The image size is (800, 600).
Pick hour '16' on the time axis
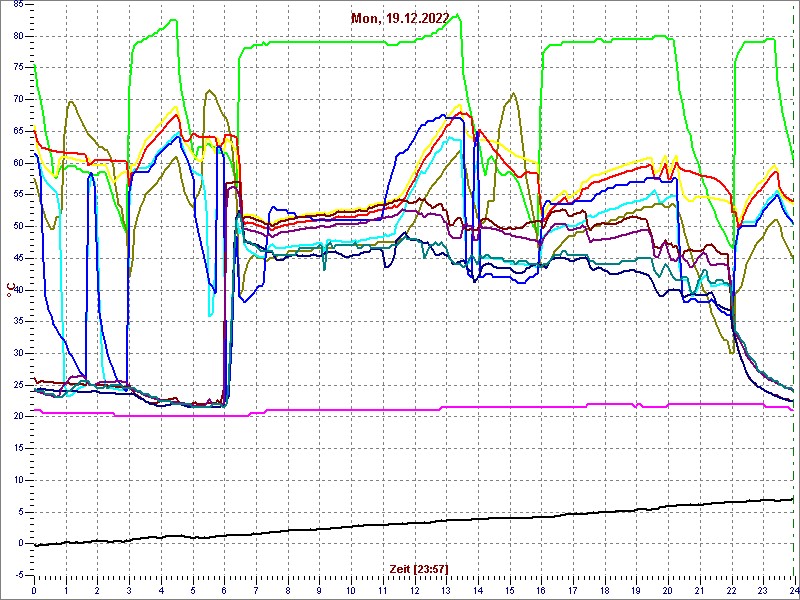pyautogui.click(x=541, y=591)
